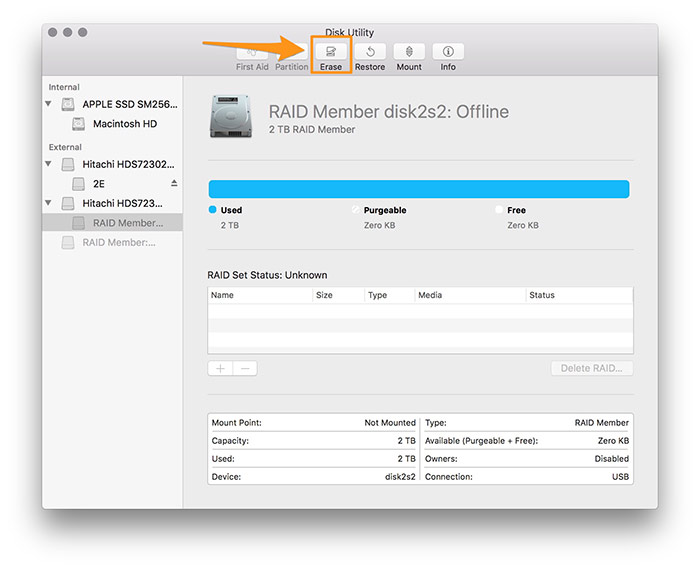The width and height of the screenshot is (700, 569).
Task: Click the Partition label in toolbar
Action: [292, 67]
